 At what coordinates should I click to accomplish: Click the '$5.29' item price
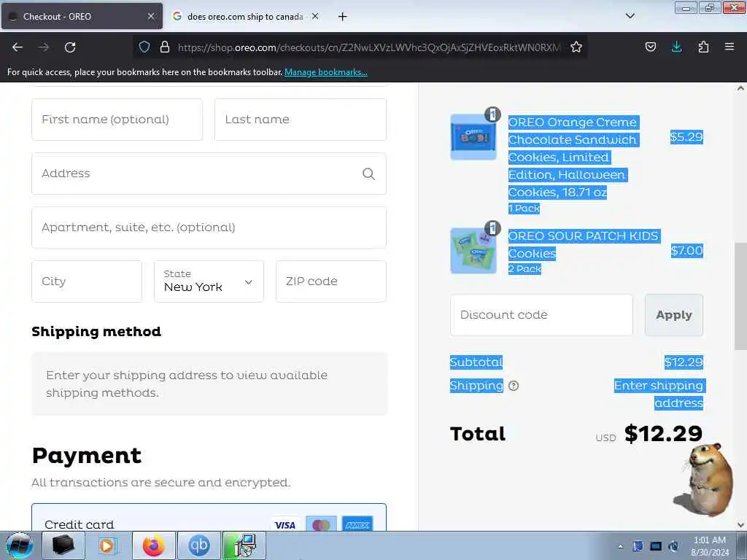[686, 137]
